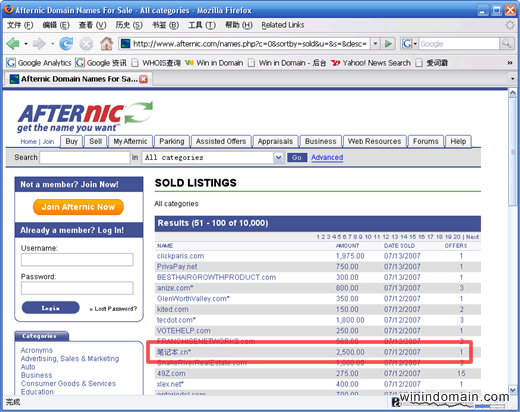Open the 帮助 (H) menu

pos(239,25)
